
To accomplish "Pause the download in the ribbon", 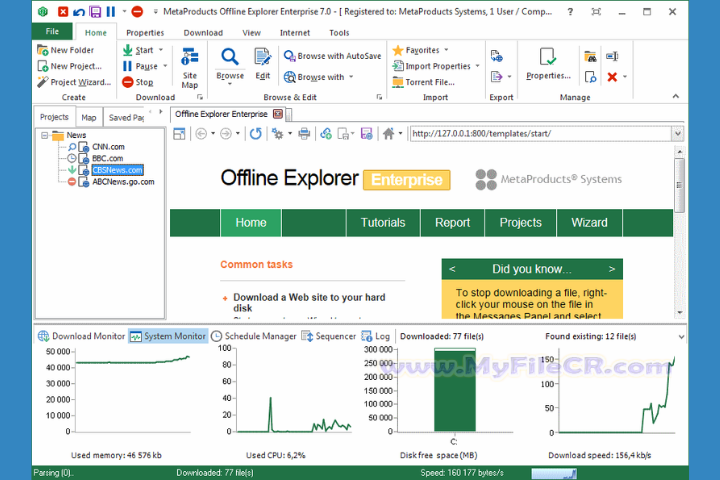I will click(x=141, y=66).
